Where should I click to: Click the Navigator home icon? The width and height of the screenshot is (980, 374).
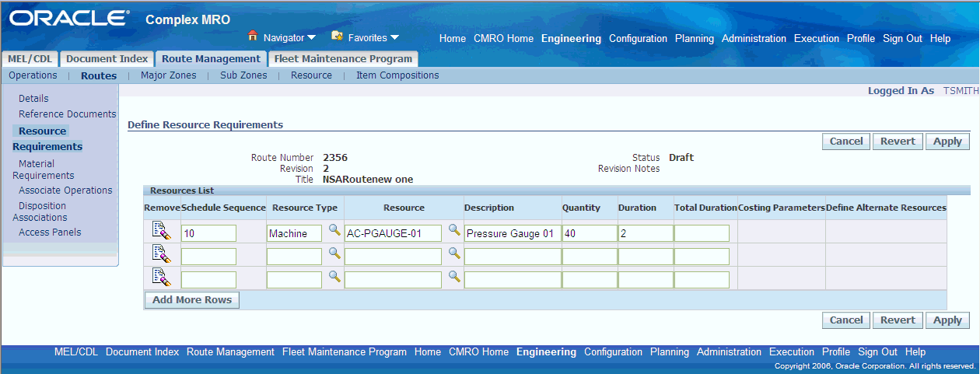pyautogui.click(x=253, y=36)
